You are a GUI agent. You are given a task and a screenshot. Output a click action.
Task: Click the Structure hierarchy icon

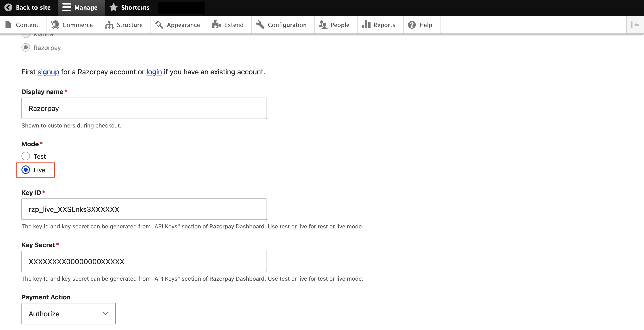109,25
